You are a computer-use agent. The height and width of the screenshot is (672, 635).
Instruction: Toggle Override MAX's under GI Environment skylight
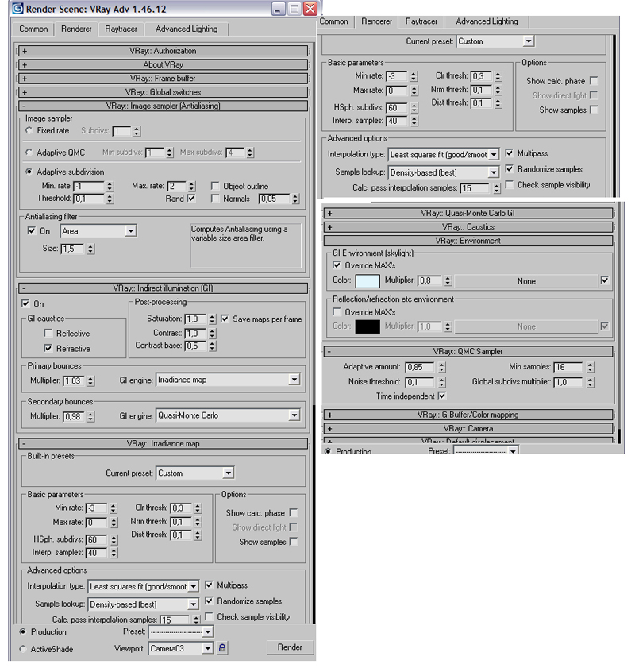tap(337, 265)
